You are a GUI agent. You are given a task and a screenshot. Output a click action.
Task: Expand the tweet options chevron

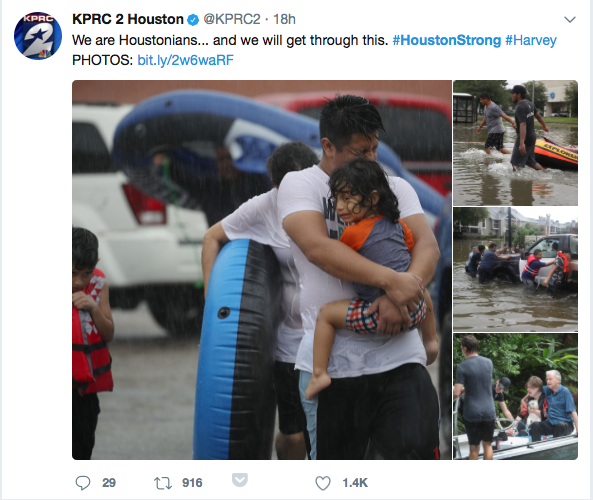pyautogui.click(x=570, y=19)
